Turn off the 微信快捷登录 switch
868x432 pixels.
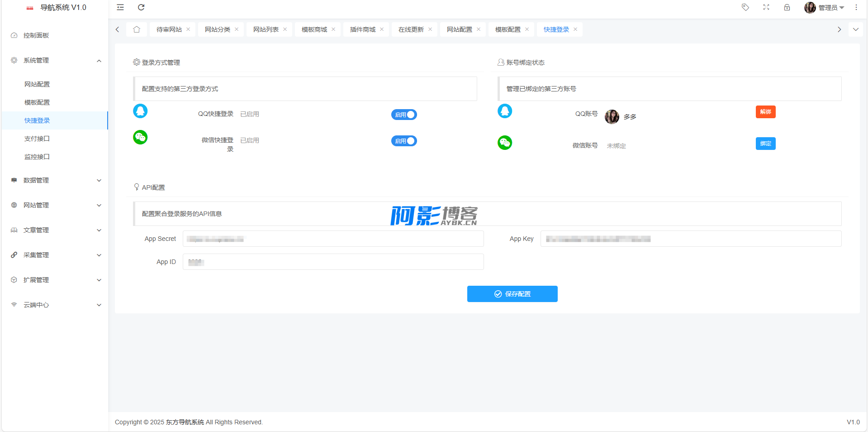click(404, 141)
